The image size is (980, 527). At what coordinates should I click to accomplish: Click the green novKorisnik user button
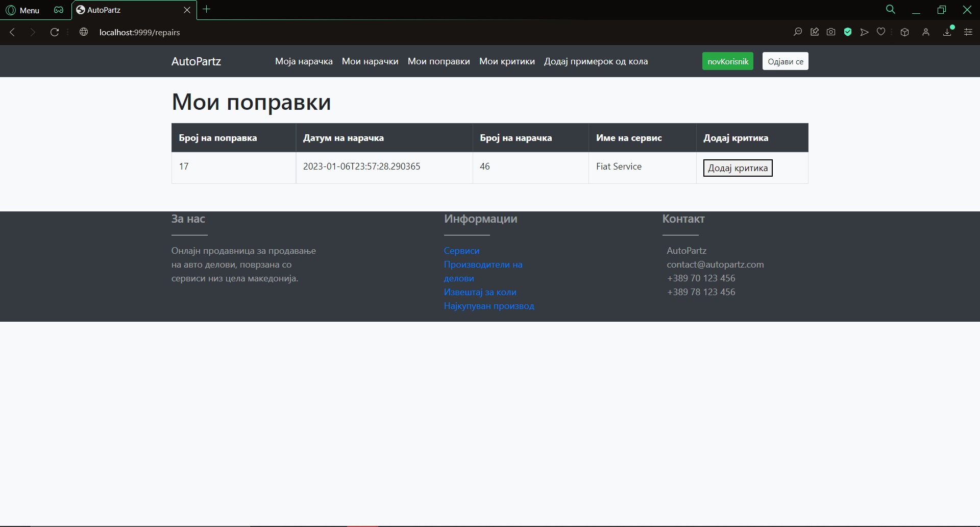[727, 61]
